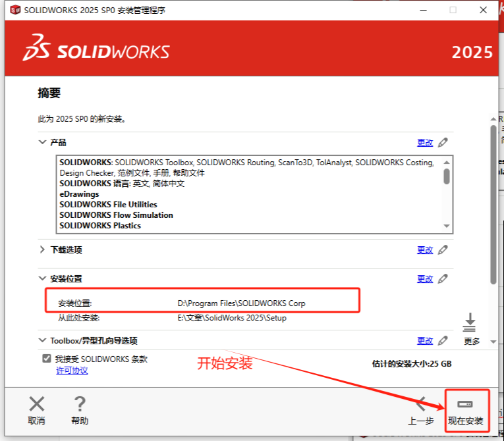Click product list scrollbar up arrow
Image resolution: width=504 pixels, height=441 pixels.
coord(447,162)
